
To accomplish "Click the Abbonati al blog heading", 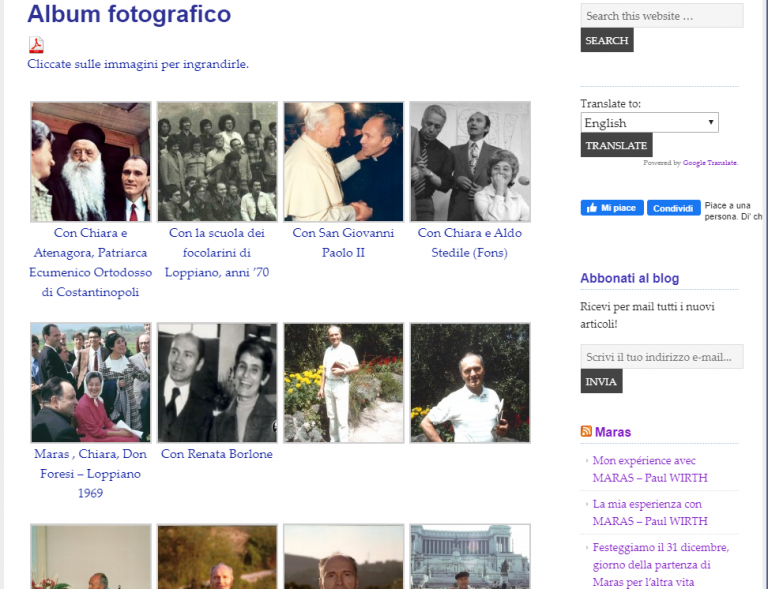I will [x=629, y=278].
